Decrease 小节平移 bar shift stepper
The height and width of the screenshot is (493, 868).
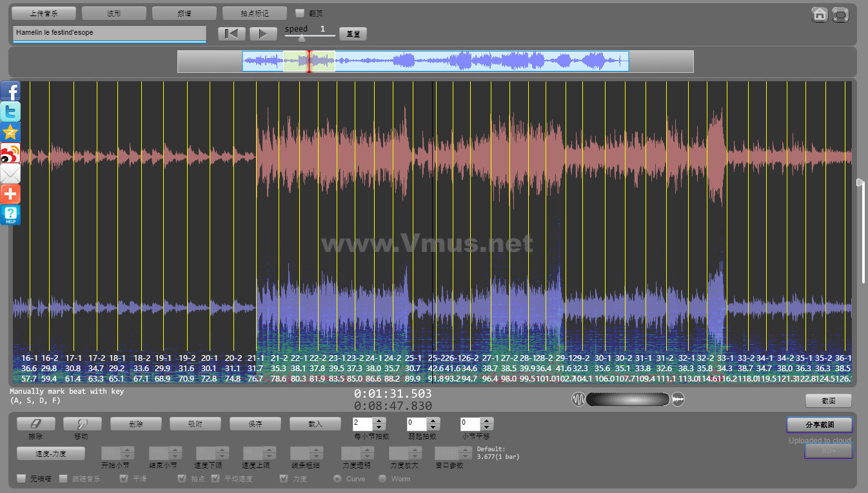(x=488, y=427)
